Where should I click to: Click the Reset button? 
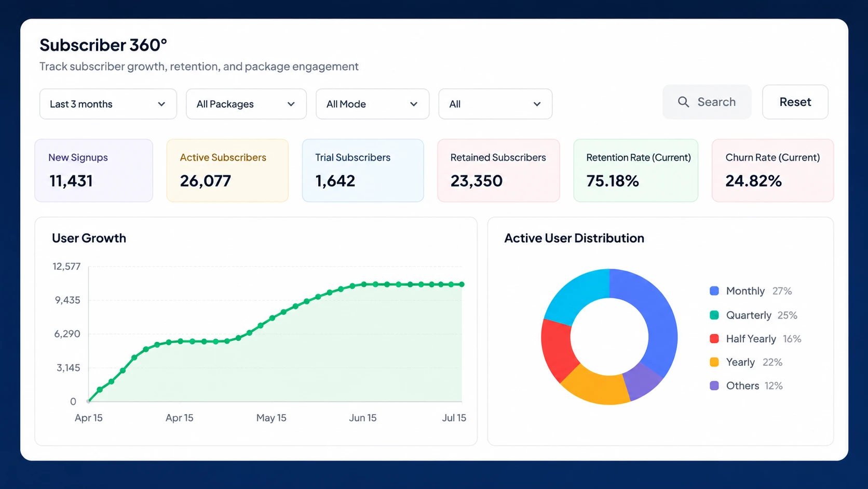click(x=795, y=102)
